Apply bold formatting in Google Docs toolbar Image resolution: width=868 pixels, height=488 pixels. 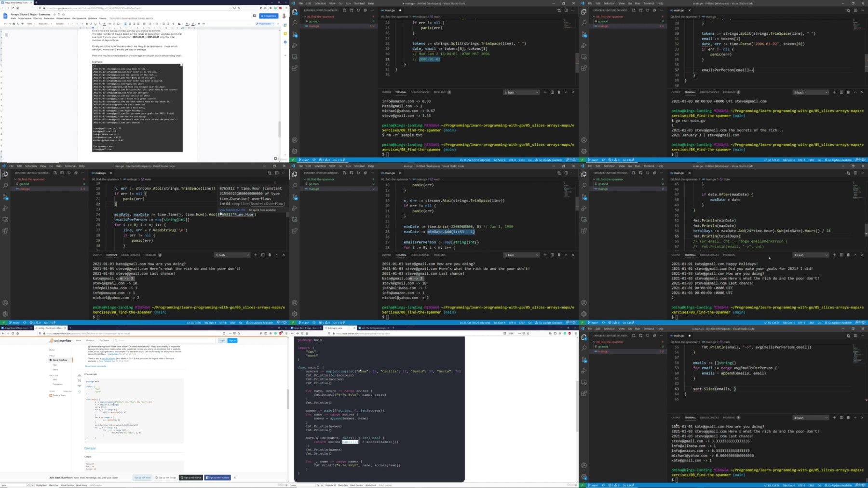88,24
